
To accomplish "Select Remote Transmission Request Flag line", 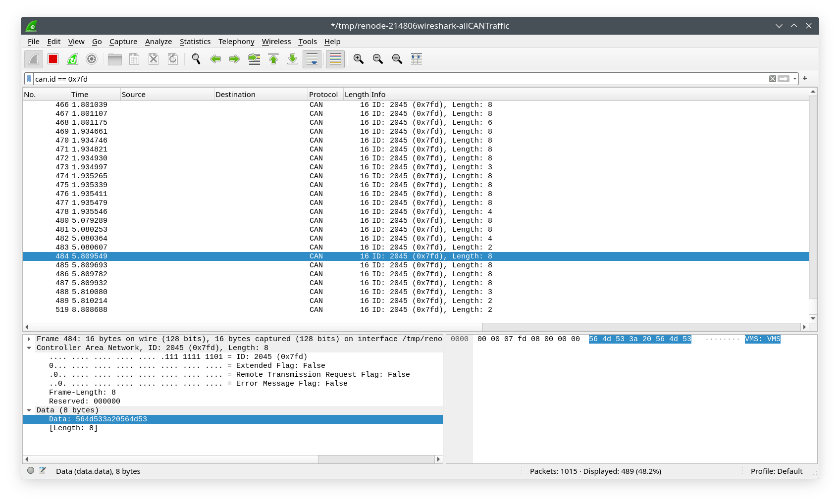I will click(x=233, y=375).
